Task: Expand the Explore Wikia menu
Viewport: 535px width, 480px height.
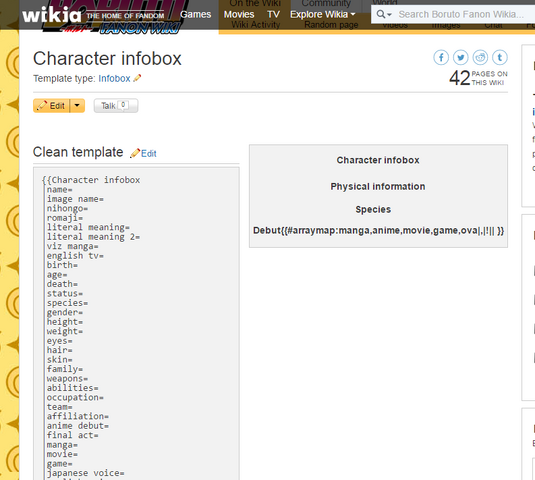Action: coord(322,14)
